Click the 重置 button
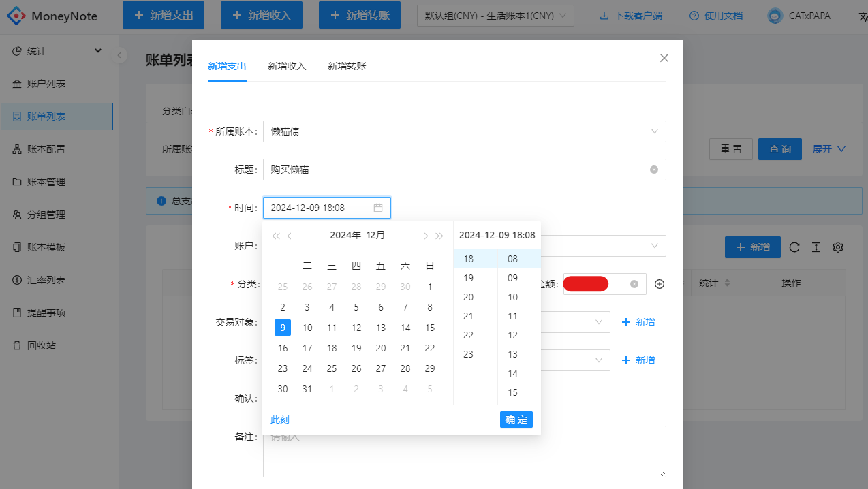This screenshot has width=868, height=489. point(731,149)
